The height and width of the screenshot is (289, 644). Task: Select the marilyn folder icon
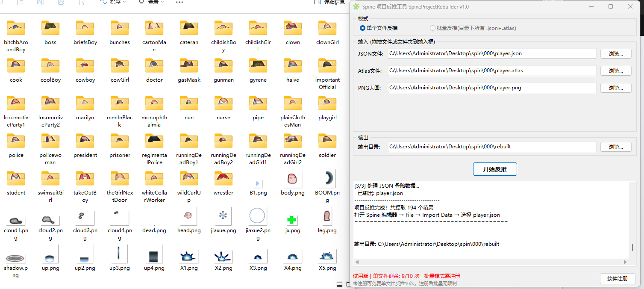(x=85, y=103)
